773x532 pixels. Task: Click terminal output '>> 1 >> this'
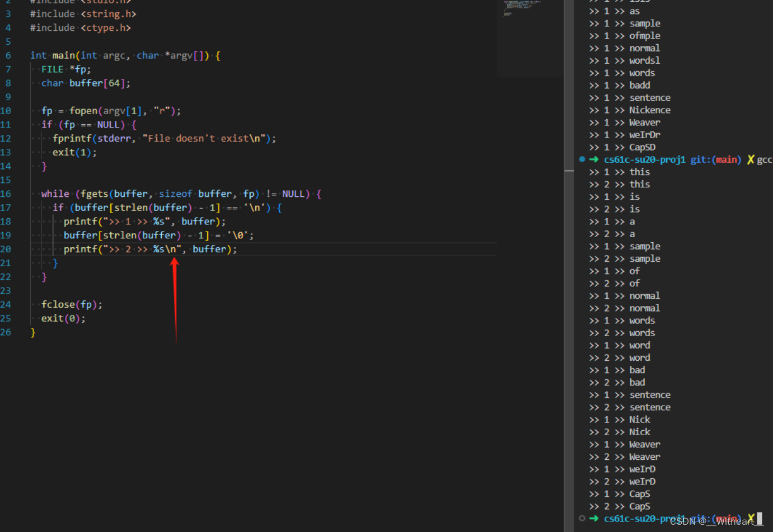click(620, 172)
